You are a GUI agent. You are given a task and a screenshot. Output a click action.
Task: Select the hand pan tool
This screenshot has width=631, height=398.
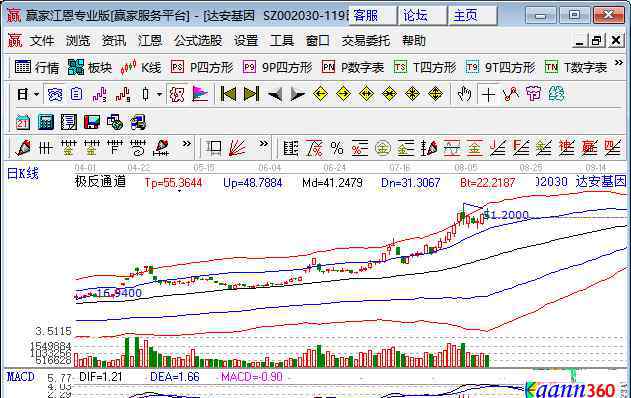click(x=464, y=95)
